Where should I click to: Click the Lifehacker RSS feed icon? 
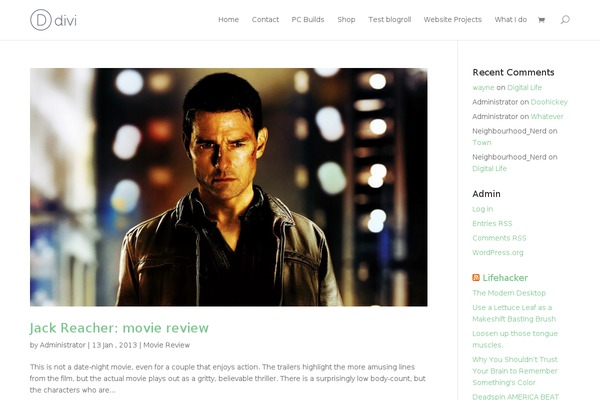tap(476, 278)
